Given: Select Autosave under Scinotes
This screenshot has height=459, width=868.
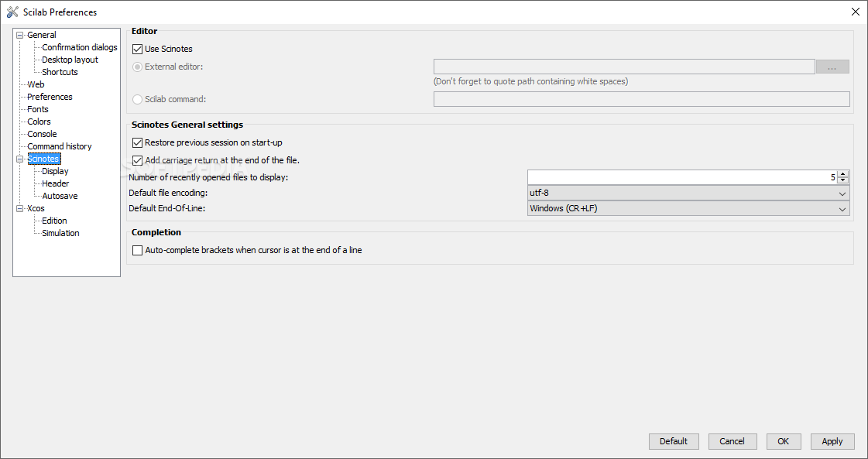Looking at the screenshot, I should tap(60, 196).
